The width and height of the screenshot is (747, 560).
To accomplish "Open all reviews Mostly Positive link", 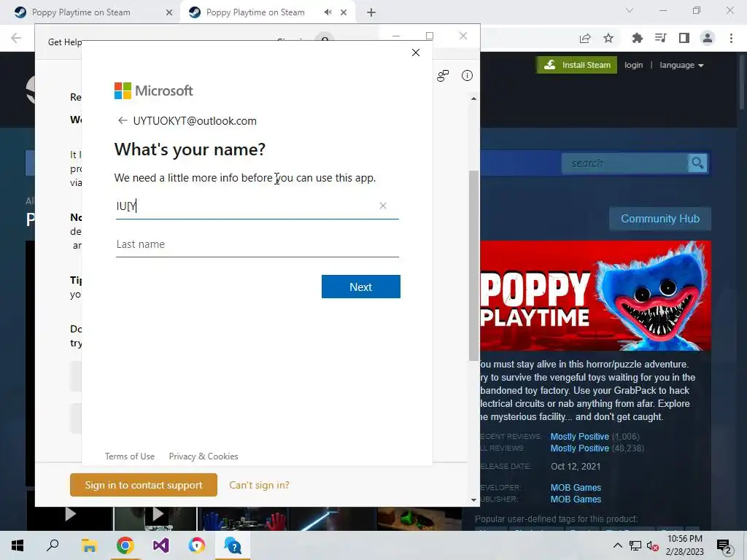I will click(580, 448).
